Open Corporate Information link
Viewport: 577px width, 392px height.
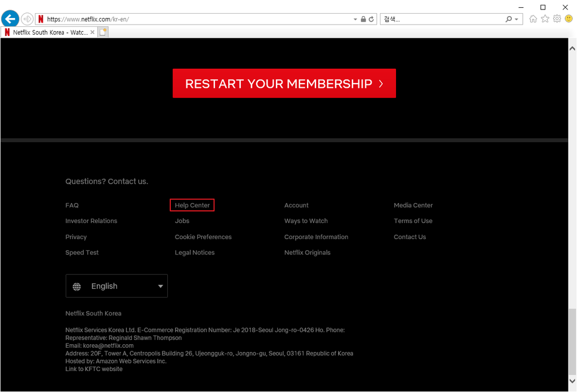pyautogui.click(x=316, y=237)
